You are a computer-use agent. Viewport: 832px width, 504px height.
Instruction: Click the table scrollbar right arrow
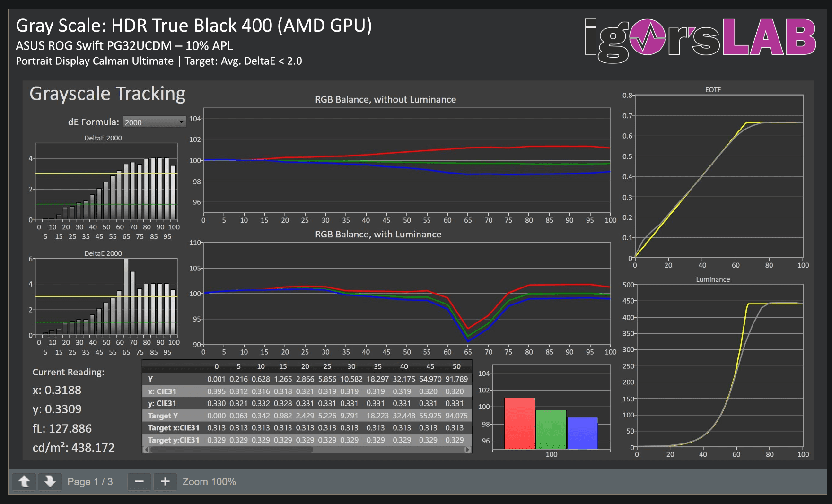[x=468, y=450]
